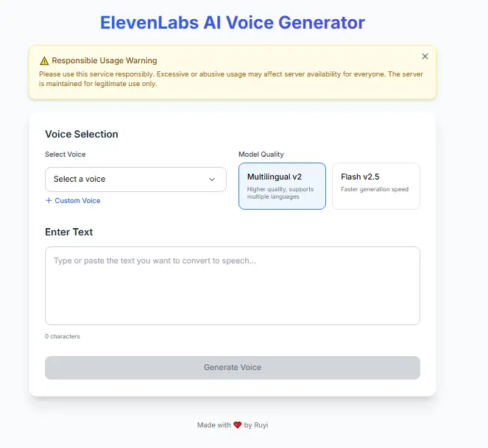
Task: Click the ElevenLabs AI Voice Generator title
Action: pos(233,23)
